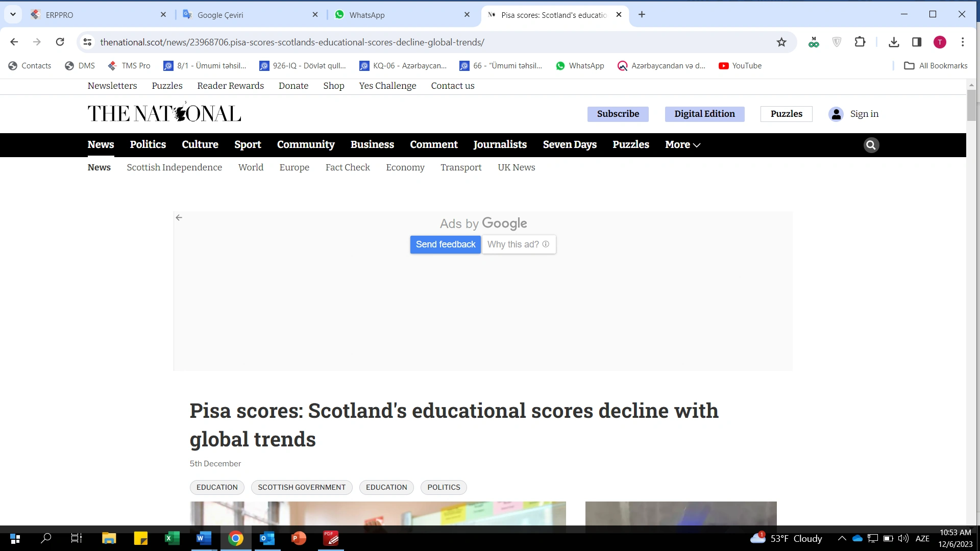Click the Subscribe button

(x=618, y=114)
